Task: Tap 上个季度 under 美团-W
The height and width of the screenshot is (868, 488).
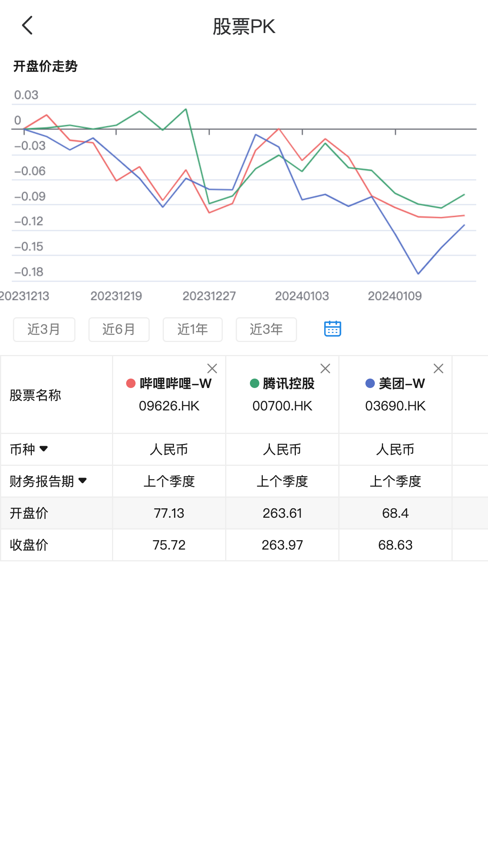Action: click(x=396, y=481)
